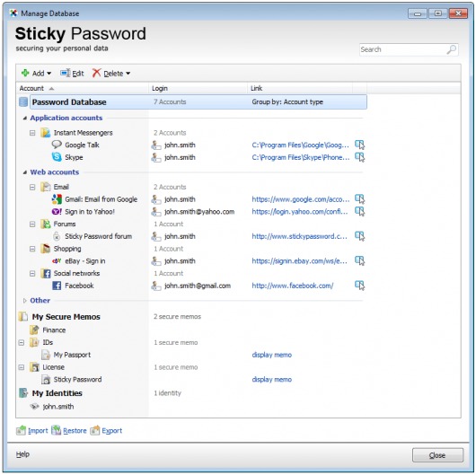Open the Google Talk program path link
This screenshot has height=475, width=476.
[300, 145]
